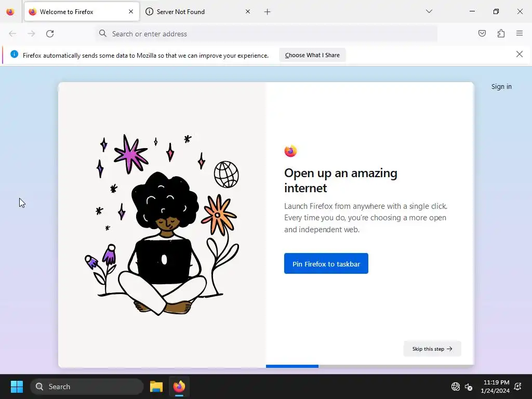Open the Firefox application menu
Viewport: 532px width, 399px height.
tap(520, 33)
